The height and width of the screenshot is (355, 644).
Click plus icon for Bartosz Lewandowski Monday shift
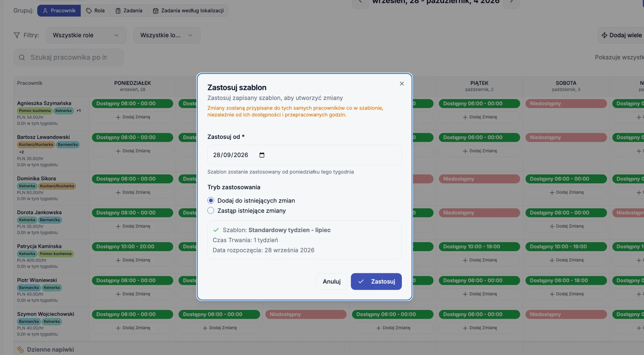tap(118, 151)
